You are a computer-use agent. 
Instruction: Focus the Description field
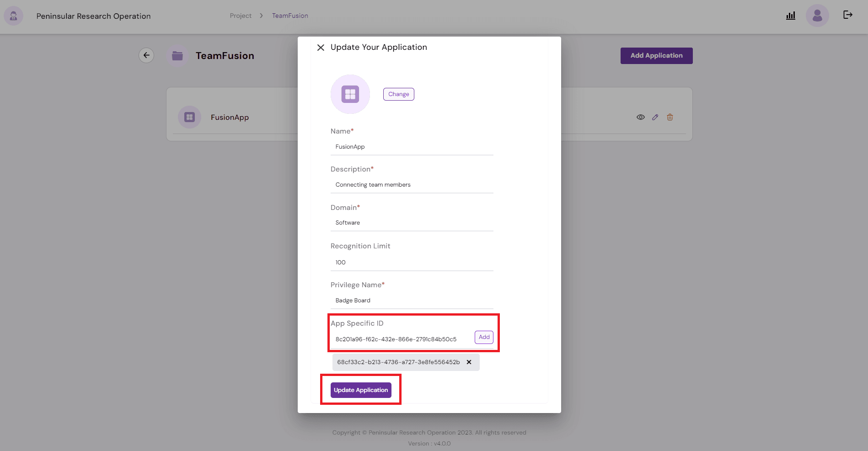click(412, 185)
